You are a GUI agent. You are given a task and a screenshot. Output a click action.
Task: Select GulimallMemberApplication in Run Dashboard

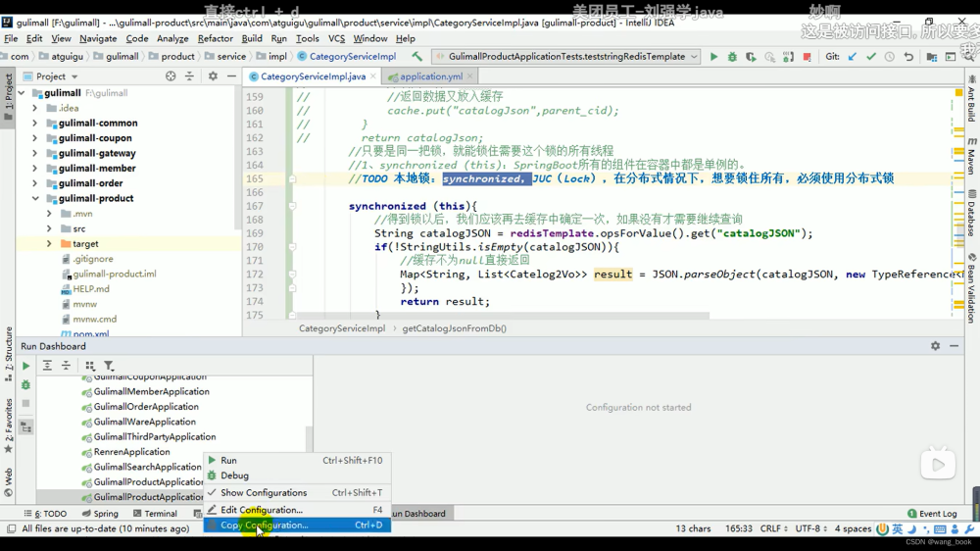pyautogui.click(x=151, y=391)
